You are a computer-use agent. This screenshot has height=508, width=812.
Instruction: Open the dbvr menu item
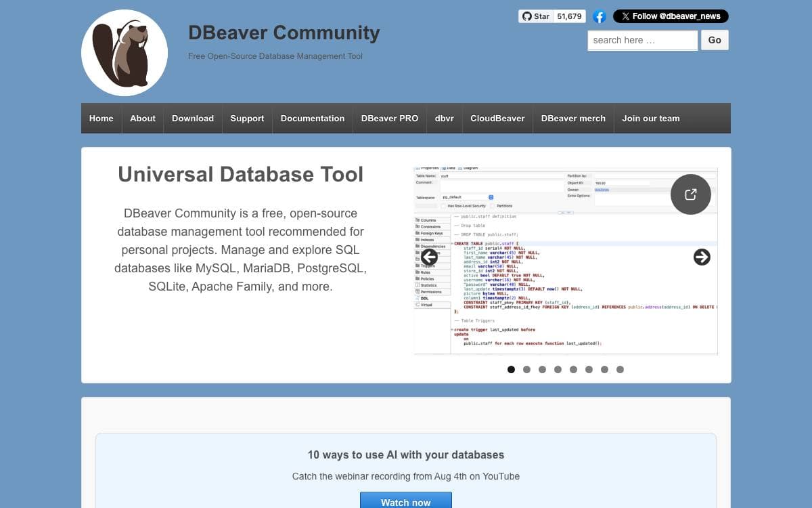(445, 118)
